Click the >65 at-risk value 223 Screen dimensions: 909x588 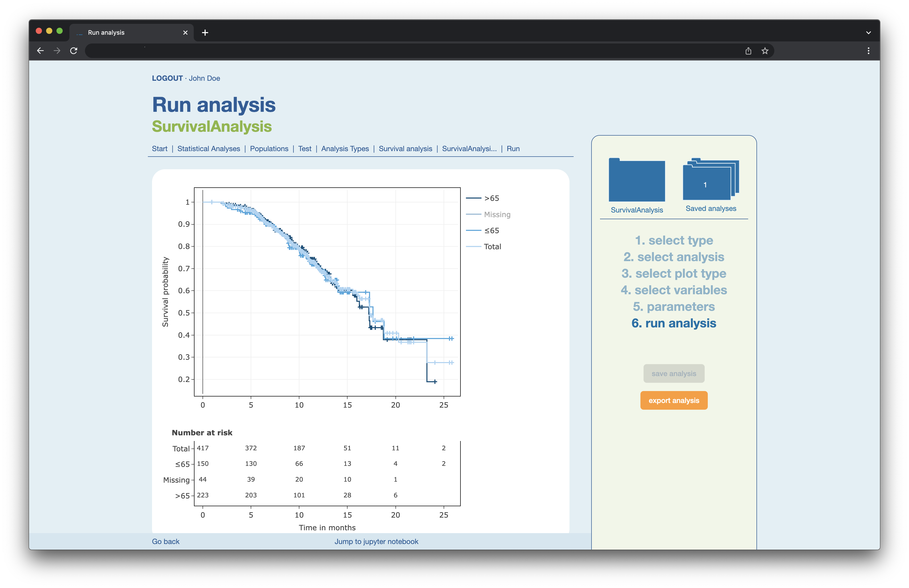[203, 495]
